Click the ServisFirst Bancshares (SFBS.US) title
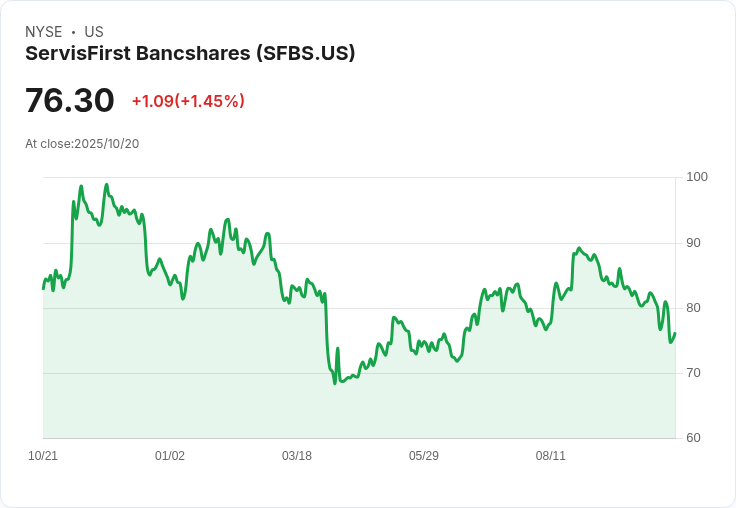Viewport: 736px width, 508px height. [x=190, y=53]
